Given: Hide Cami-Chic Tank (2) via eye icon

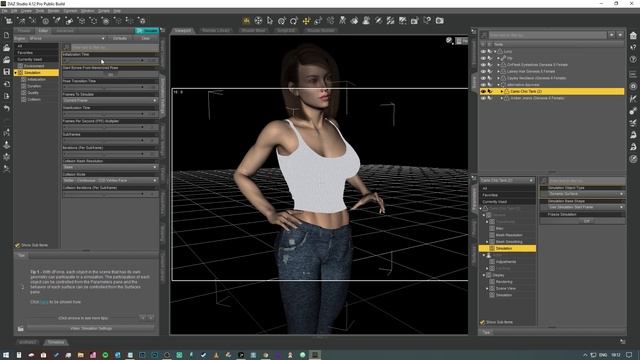Looking at the screenshot, I should coord(483,91).
